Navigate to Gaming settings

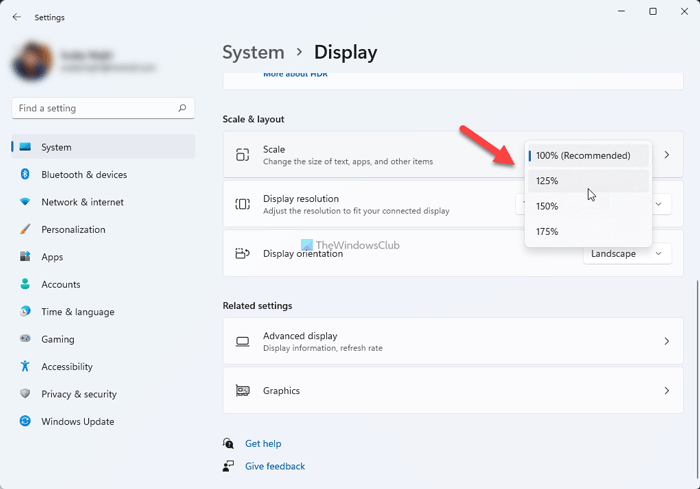tap(58, 339)
